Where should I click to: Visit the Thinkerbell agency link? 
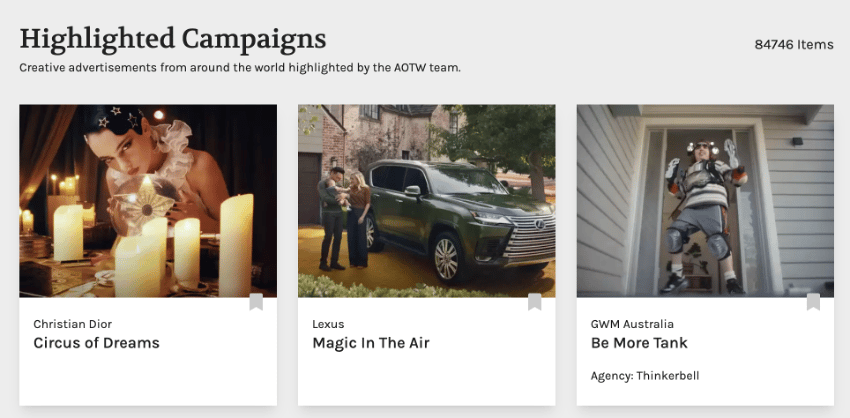[668, 376]
